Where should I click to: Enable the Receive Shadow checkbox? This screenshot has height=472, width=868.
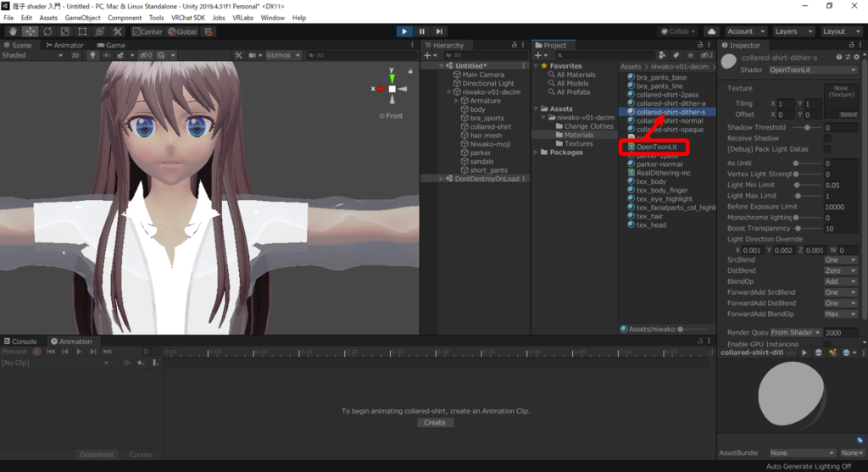827,138
